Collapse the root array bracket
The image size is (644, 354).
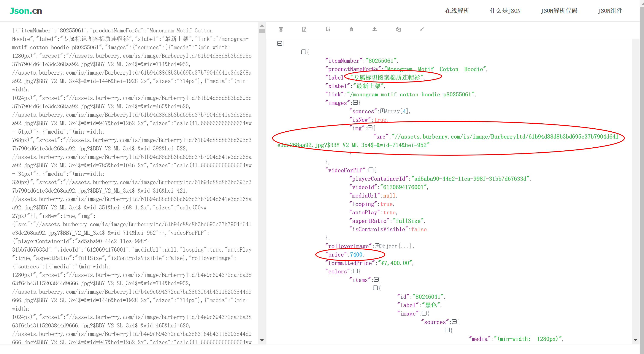[279, 43]
